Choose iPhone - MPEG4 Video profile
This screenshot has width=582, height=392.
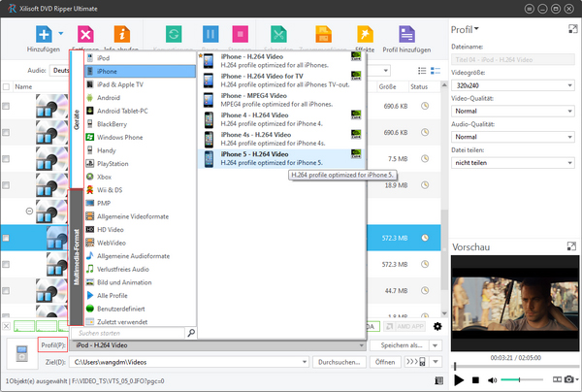[x=281, y=100]
